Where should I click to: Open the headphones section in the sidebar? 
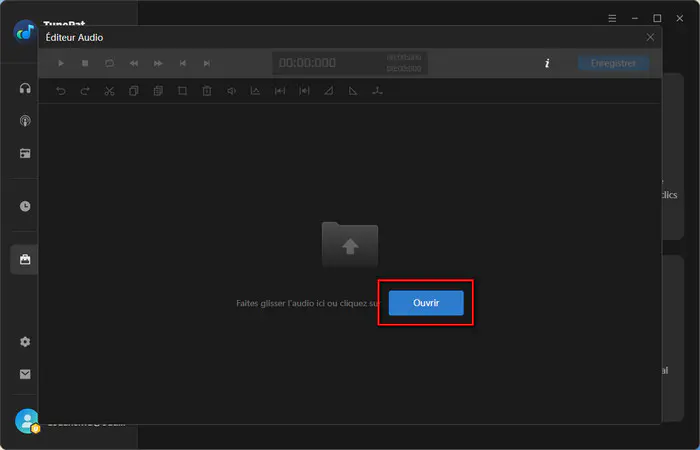click(25, 88)
